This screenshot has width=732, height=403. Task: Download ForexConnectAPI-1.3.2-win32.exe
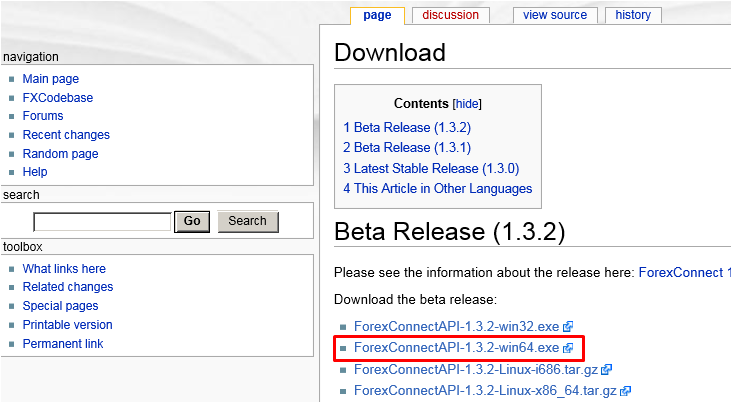pyautogui.click(x=457, y=326)
